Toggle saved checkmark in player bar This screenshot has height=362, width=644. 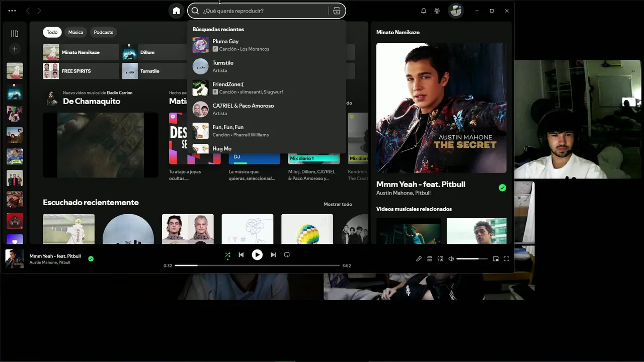coord(91,259)
